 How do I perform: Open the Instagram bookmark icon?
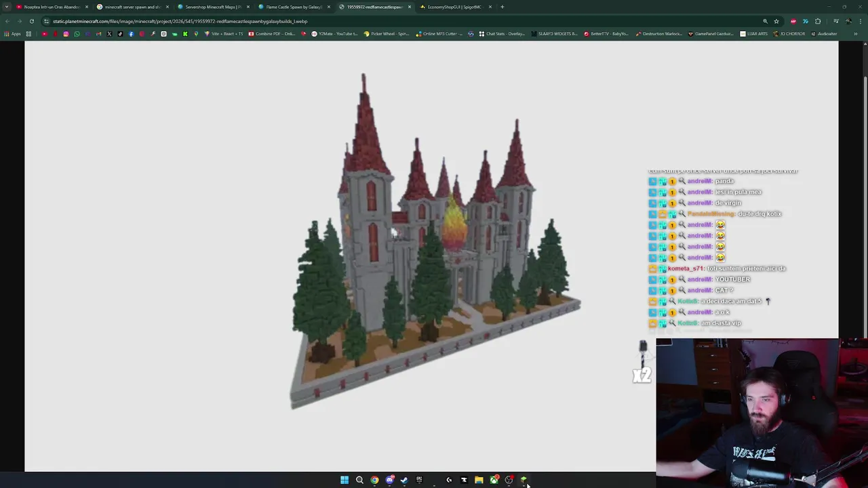[66, 34]
